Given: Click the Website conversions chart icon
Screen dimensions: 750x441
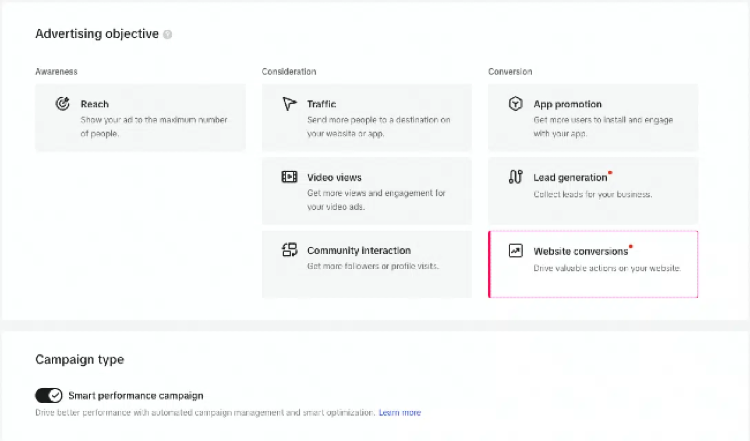Looking at the screenshot, I should coord(515,251).
